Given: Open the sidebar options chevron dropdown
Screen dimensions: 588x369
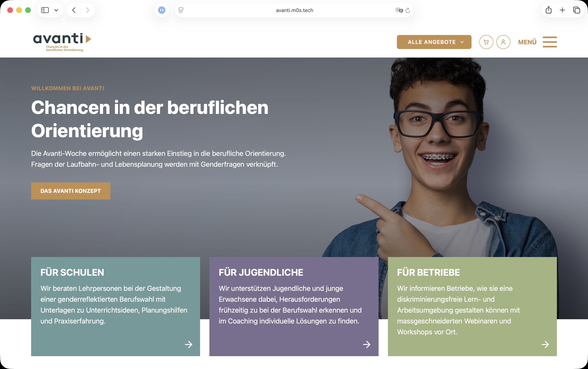Looking at the screenshot, I should click(x=56, y=10).
